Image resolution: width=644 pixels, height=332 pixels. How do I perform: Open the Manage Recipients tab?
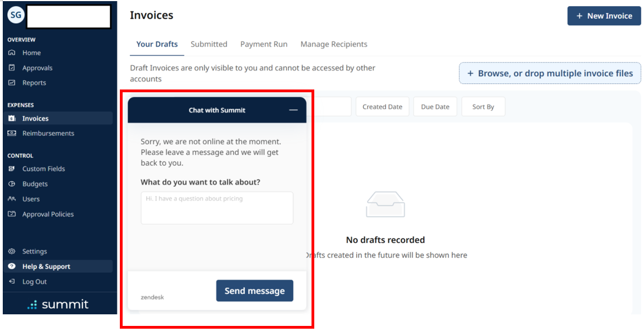334,44
